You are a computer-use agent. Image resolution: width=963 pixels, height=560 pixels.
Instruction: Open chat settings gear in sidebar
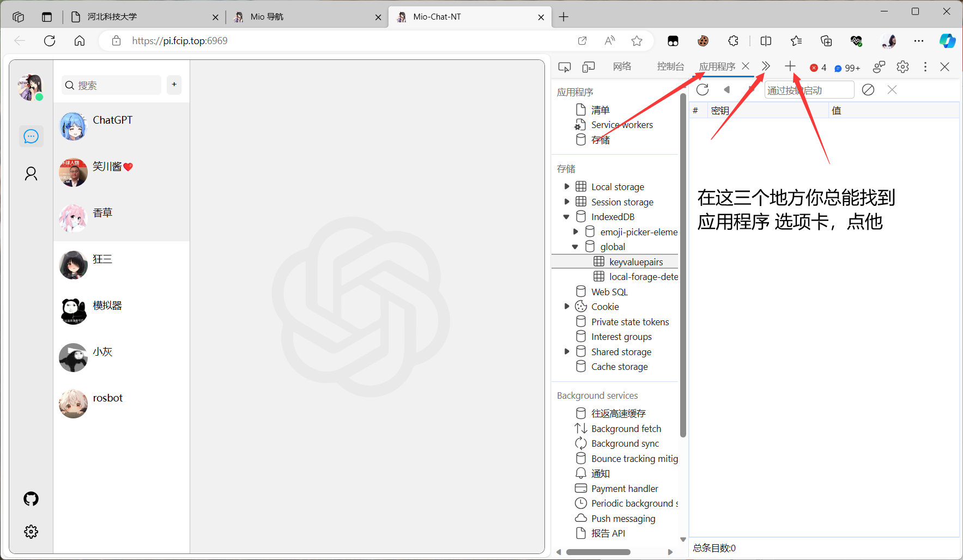click(31, 532)
